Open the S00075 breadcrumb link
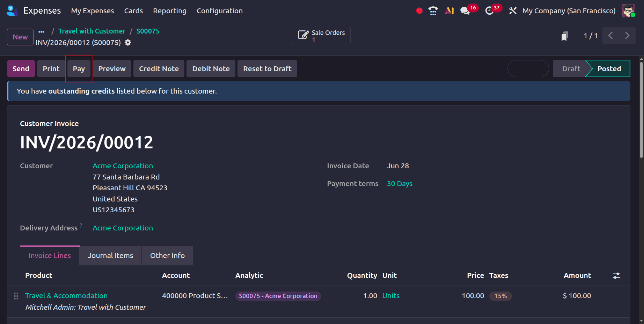The width and height of the screenshot is (644, 324). click(148, 31)
